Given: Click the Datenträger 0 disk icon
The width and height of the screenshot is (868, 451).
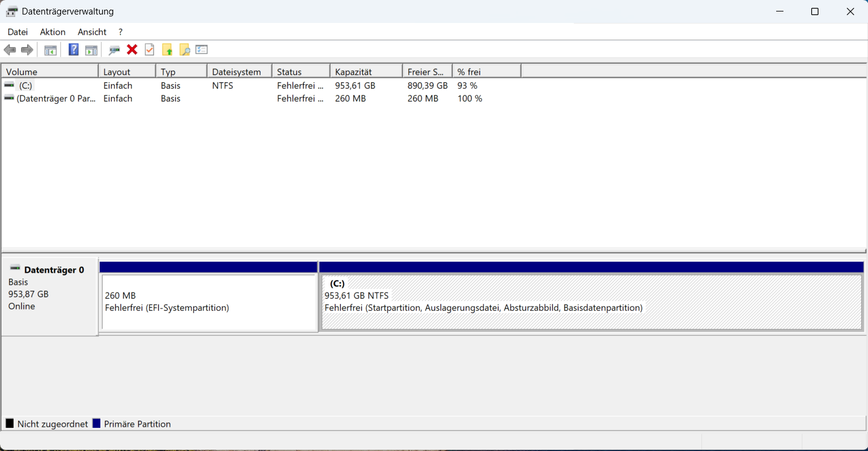Looking at the screenshot, I should point(13,269).
